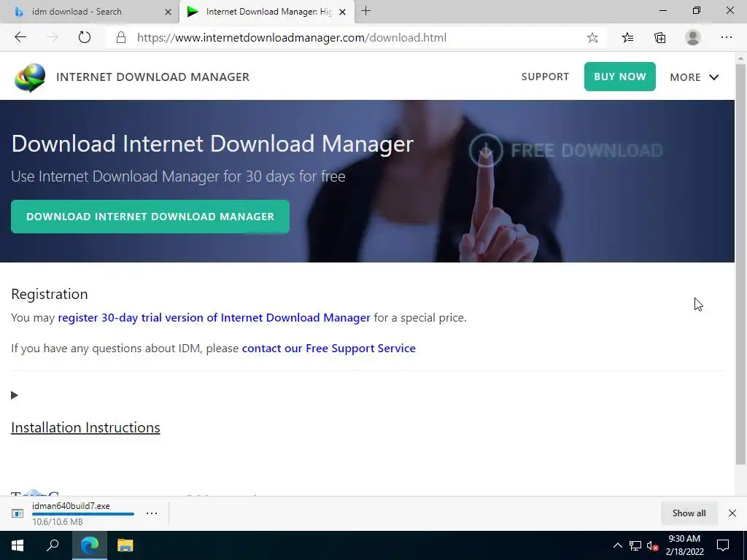Screen dimensions: 747x560
Task: Open Edge Settings and more menu
Action: 726,37
